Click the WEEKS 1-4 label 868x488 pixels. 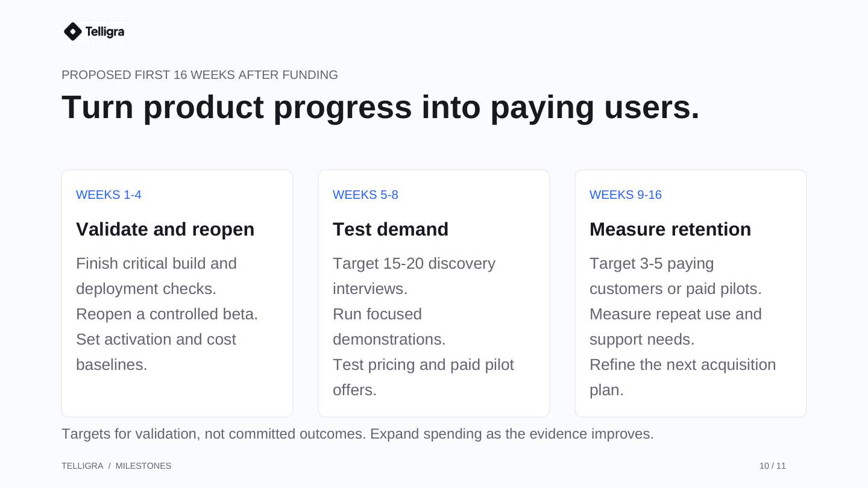tap(108, 195)
